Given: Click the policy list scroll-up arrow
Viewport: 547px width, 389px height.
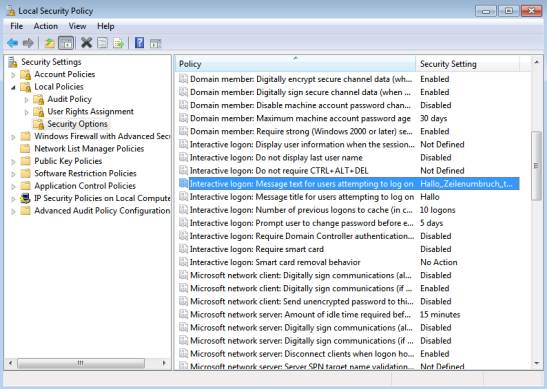Looking at the screenshot, I should (536, 62).
